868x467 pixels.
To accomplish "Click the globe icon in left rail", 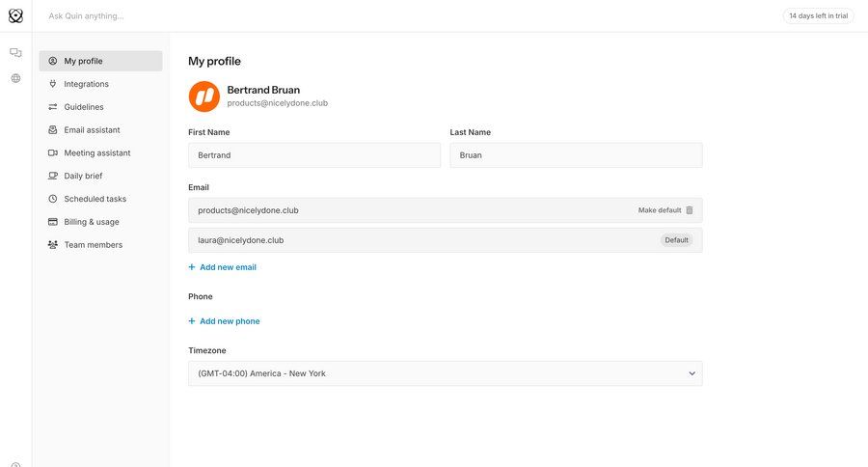I will click(x=15, y=78).
